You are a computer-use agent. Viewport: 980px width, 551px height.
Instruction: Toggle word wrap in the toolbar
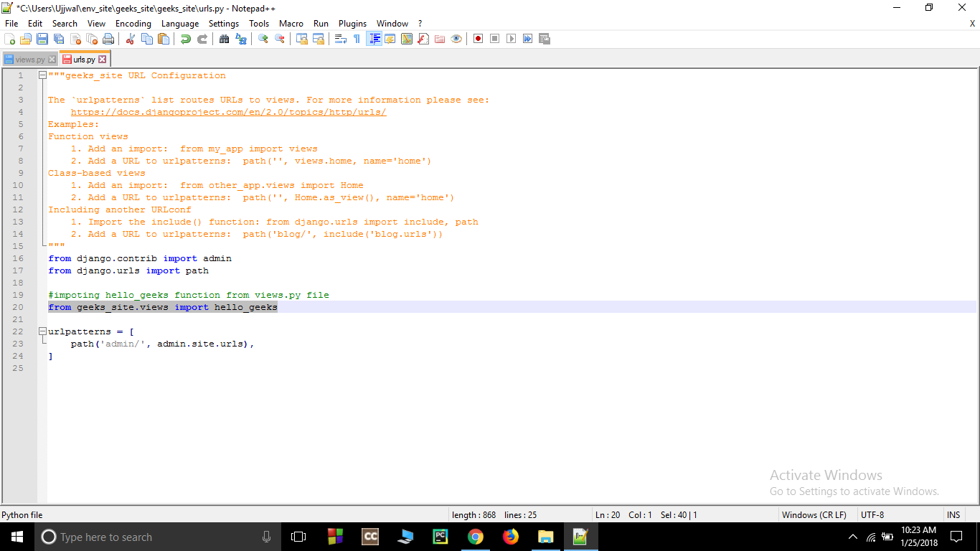[x=341, y=39]
